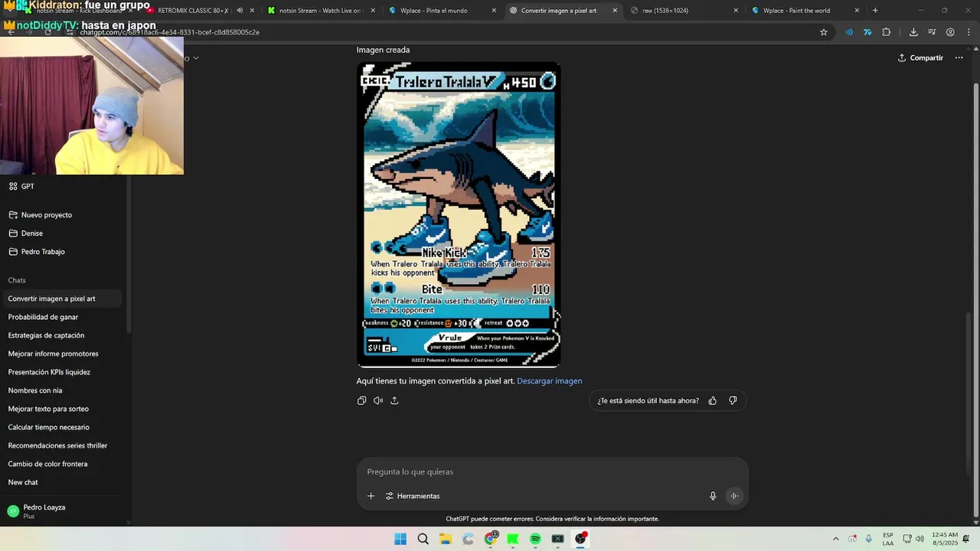Image resolution: width=980 pixels, height=551 pixels.
Task: Open a new browser tab
Action: [x=875, y=11]
